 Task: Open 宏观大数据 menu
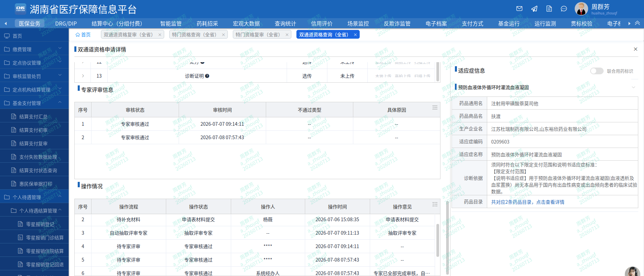click(246, 24)
